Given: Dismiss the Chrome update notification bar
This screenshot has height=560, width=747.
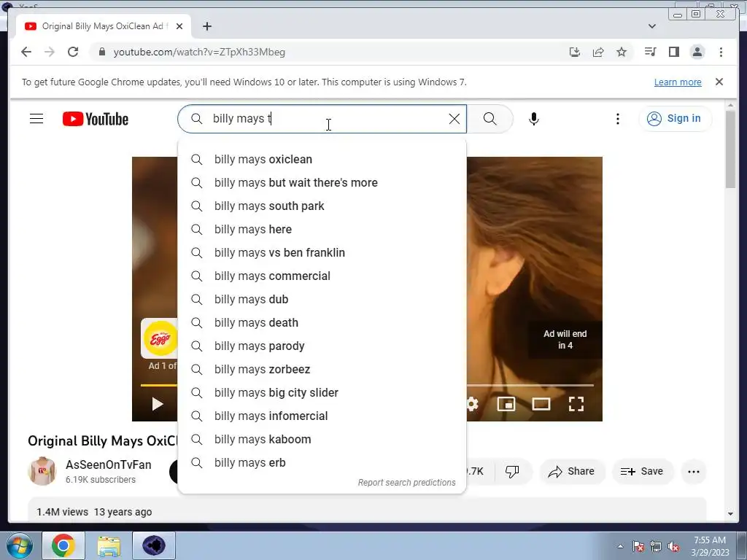Looking at the screenshot, I should 719,82.
